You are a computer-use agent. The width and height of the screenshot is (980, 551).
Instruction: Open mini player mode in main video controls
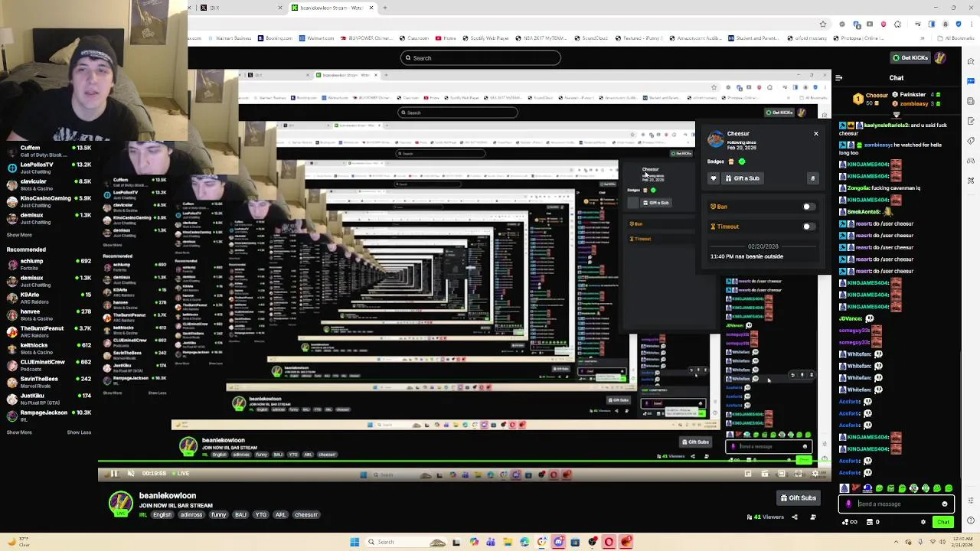pyautogui.click(x=748, y=474)
